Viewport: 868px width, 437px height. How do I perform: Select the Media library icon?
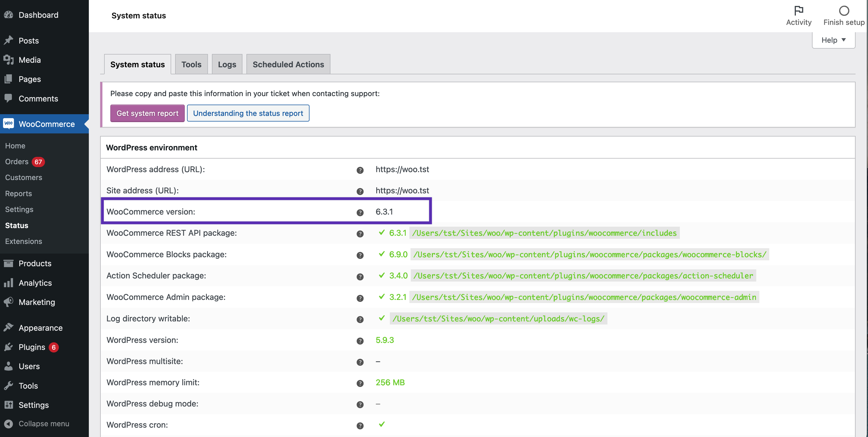point(9,60)
